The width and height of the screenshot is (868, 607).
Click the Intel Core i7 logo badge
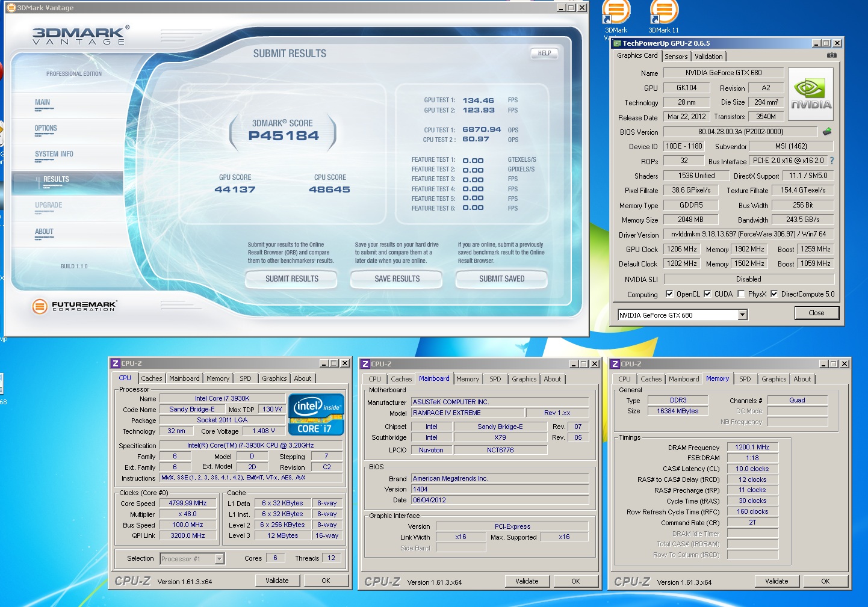tap(316, 414)
